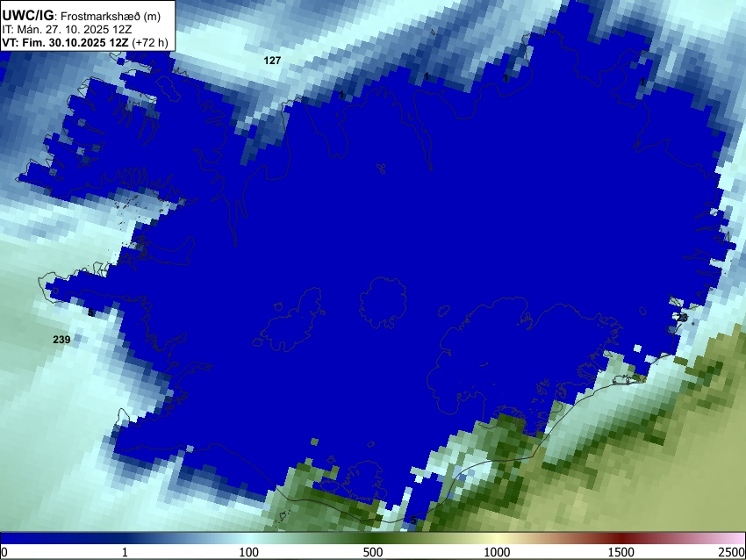Click the '0' tick on the colour scale
The height and width of the screenshot is (560, 746).
coord(4,552)
